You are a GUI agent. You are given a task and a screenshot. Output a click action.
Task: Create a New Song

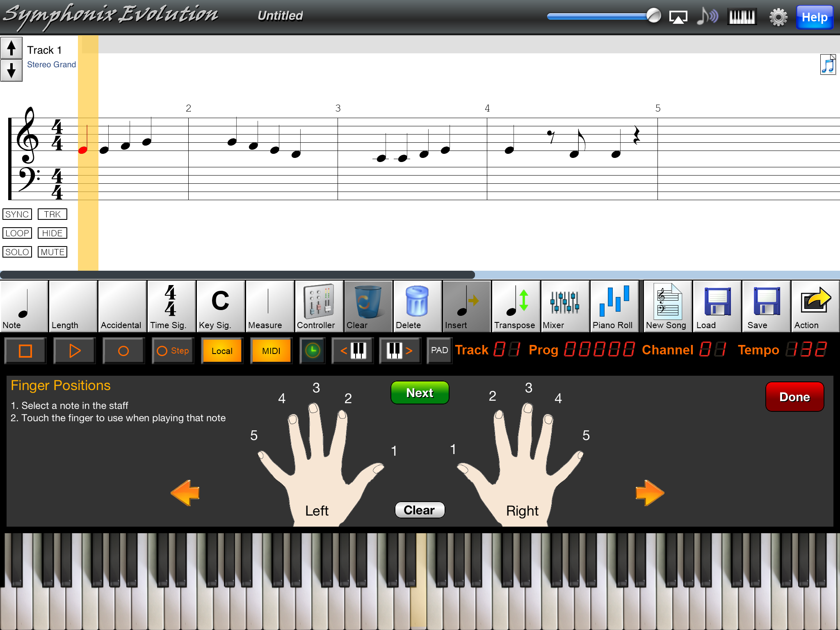[x=667, y=306]
